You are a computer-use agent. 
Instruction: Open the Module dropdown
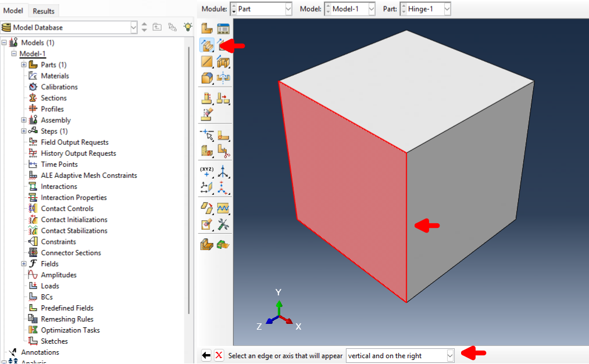pyautogui.click(x=288, y=9)
